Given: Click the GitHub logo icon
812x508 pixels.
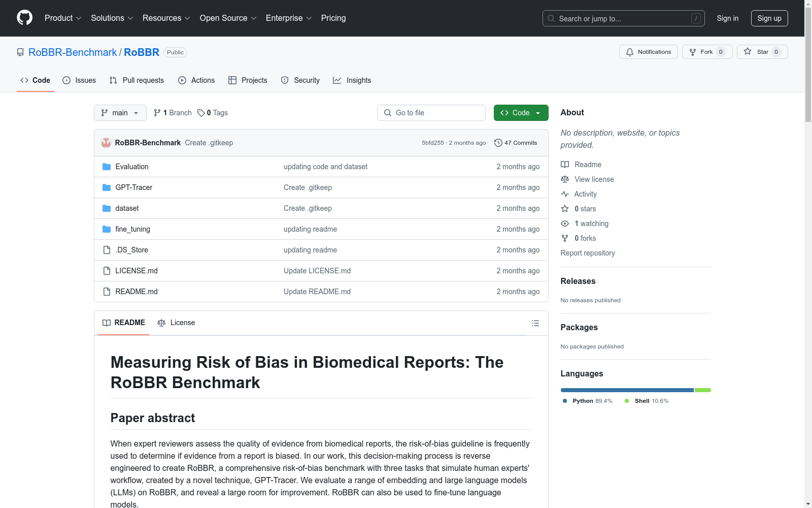Looking at the screenshot, I should (24, 18).
